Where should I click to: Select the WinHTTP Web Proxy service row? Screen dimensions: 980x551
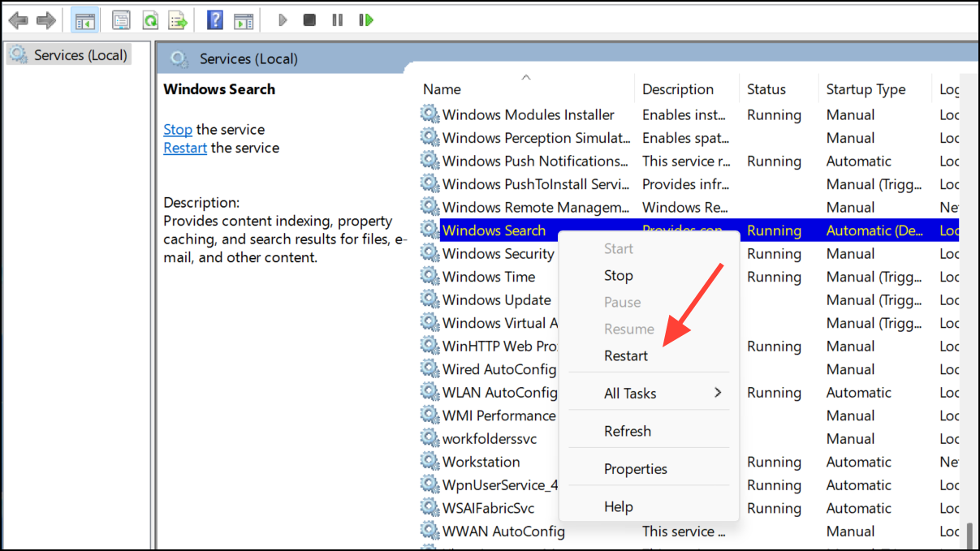[689, 346]
